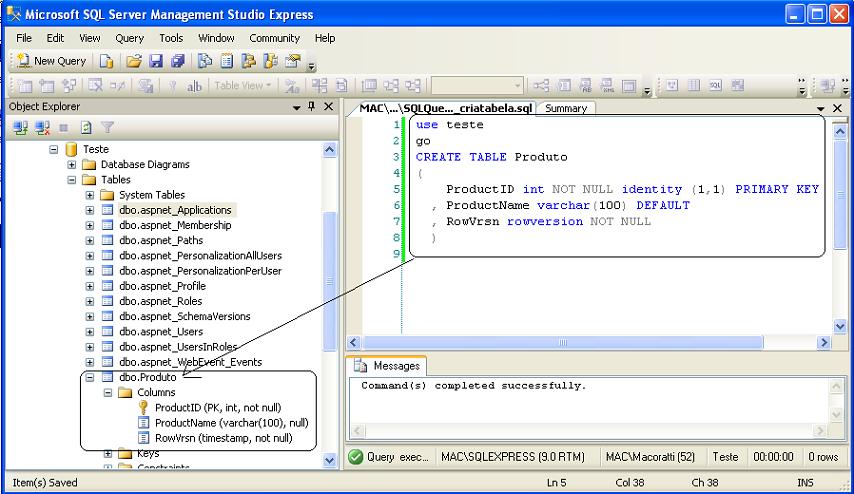
Task: Select dbo.aspnet_WebEvent_Events table
Action: point(191,362)
